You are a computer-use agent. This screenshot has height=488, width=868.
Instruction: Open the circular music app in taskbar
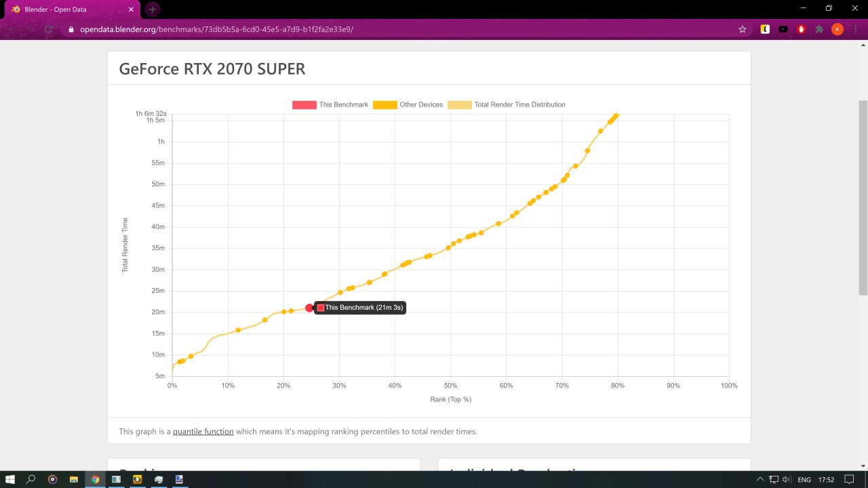point(53,479)
